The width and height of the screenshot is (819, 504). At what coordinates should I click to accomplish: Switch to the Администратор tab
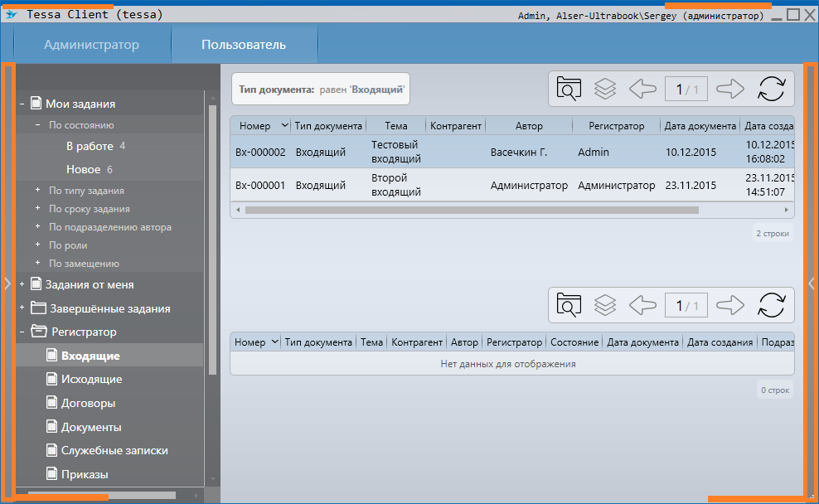tap(91, 45)
